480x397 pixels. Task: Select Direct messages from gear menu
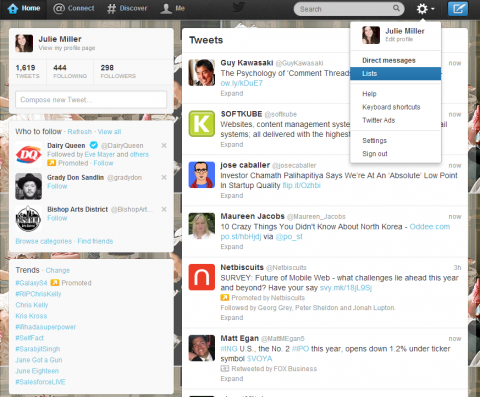389,60
